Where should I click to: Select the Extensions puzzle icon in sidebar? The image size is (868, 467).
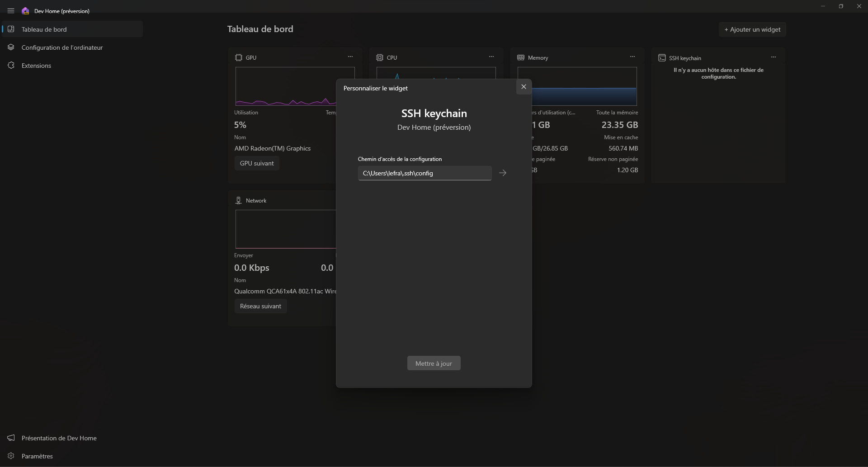(x=11, y=66)
